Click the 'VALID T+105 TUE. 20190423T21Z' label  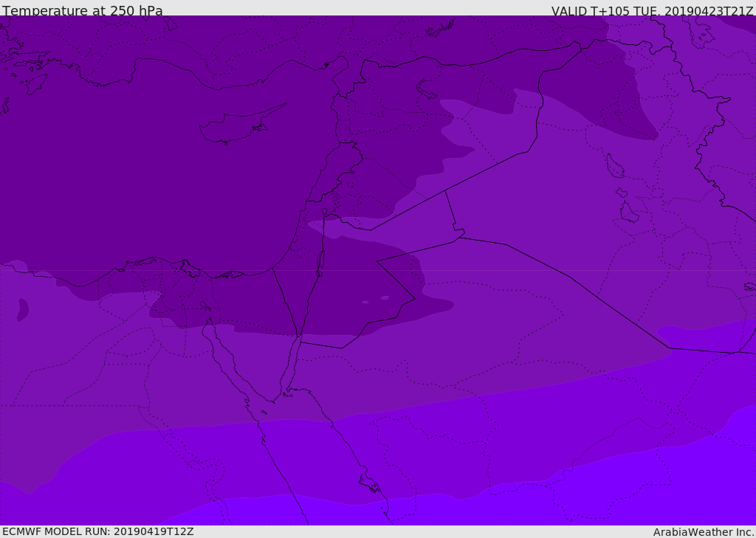653,10
